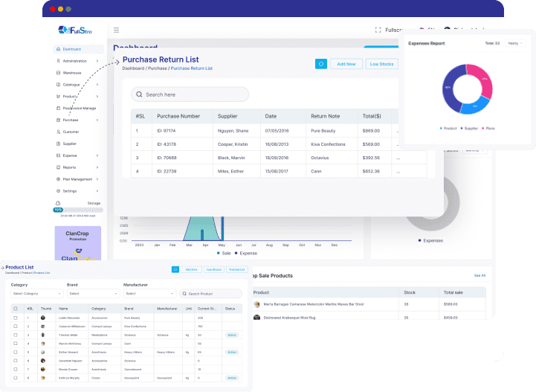
Task: Click the refresh icon beside Add New
Action: point(320,64)
